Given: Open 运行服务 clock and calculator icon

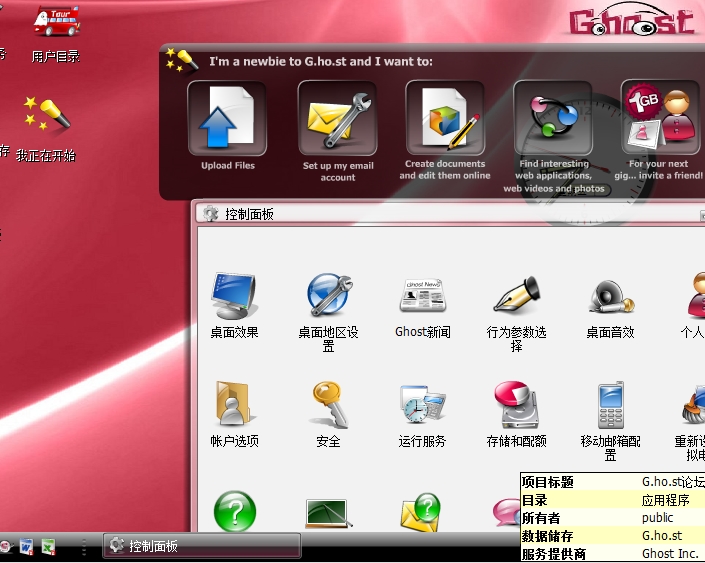Looking at the screenshot, I should [422, 403].
